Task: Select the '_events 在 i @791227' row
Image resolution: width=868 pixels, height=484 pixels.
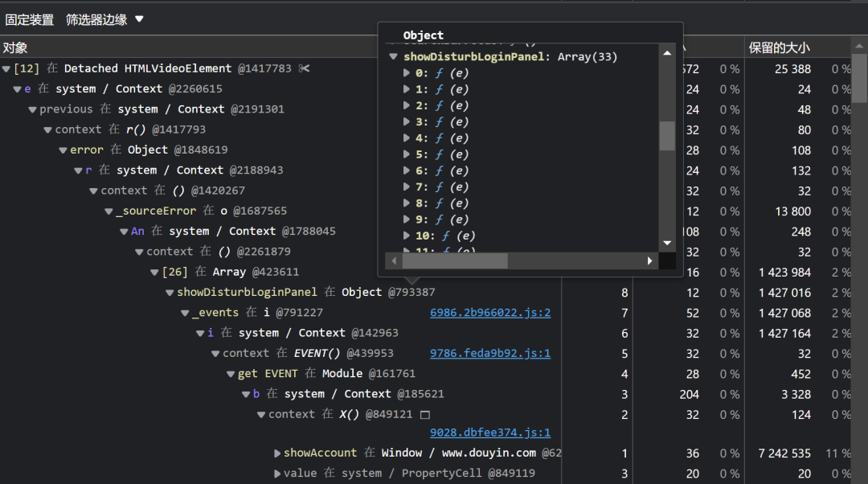Action: pos(425,313)
